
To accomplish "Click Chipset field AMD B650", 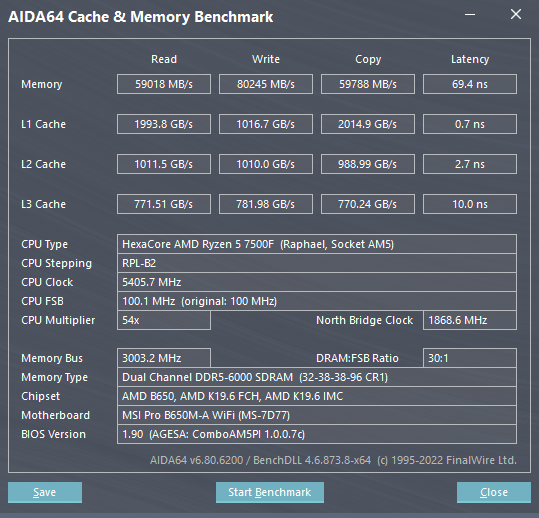I will [317, 396].
